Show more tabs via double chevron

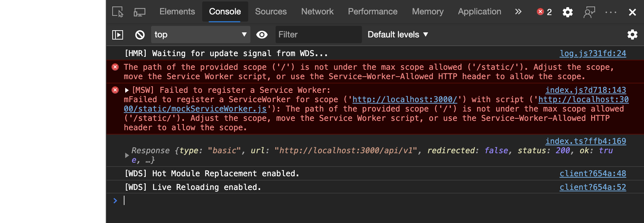(518, 12)
